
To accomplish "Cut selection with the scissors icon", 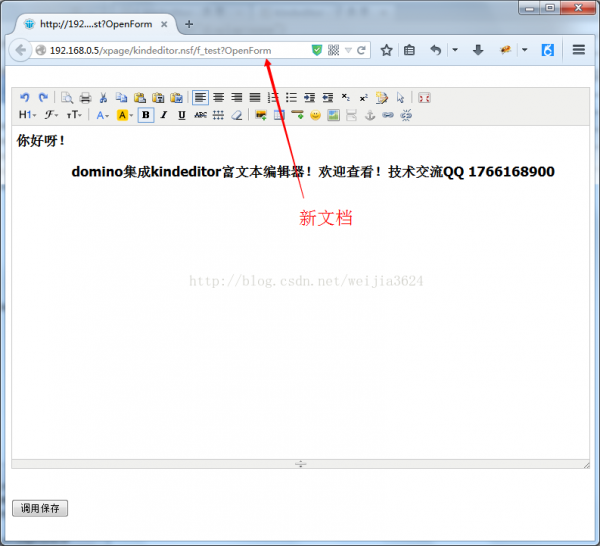I will [103, 98].
